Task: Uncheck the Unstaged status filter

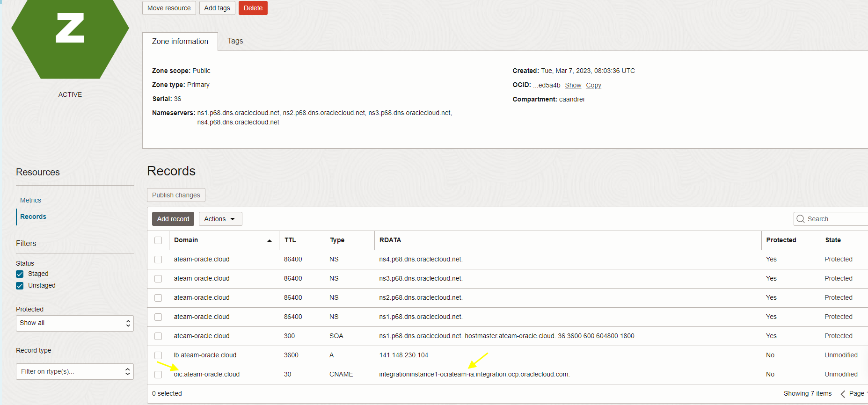Action: [20, 286]
